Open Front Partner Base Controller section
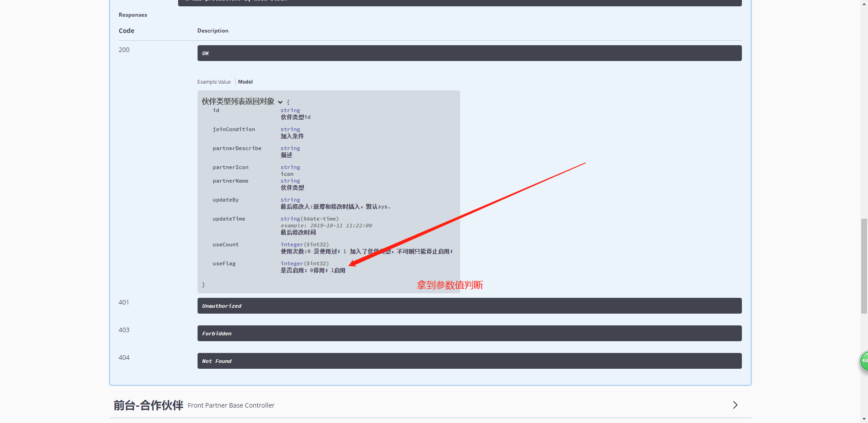Viewport: 868px width, 423px height. (x=231, y=405)
